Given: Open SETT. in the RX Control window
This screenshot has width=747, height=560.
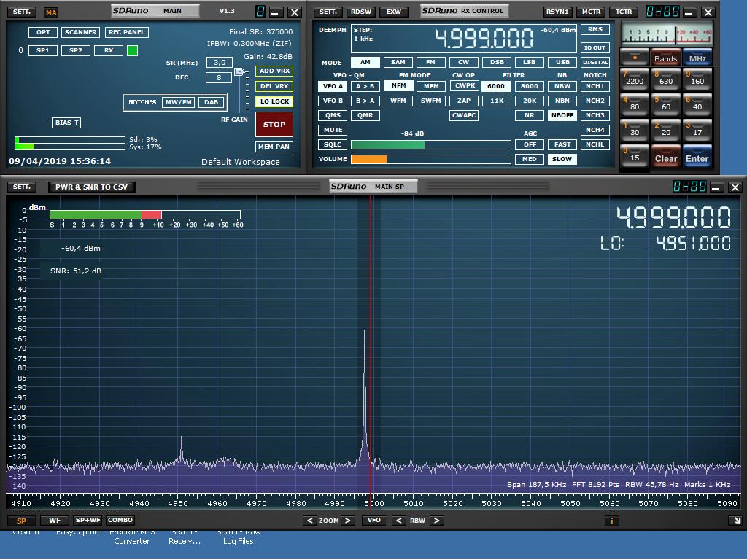Looking at the screenshot, I should (328, 12).
